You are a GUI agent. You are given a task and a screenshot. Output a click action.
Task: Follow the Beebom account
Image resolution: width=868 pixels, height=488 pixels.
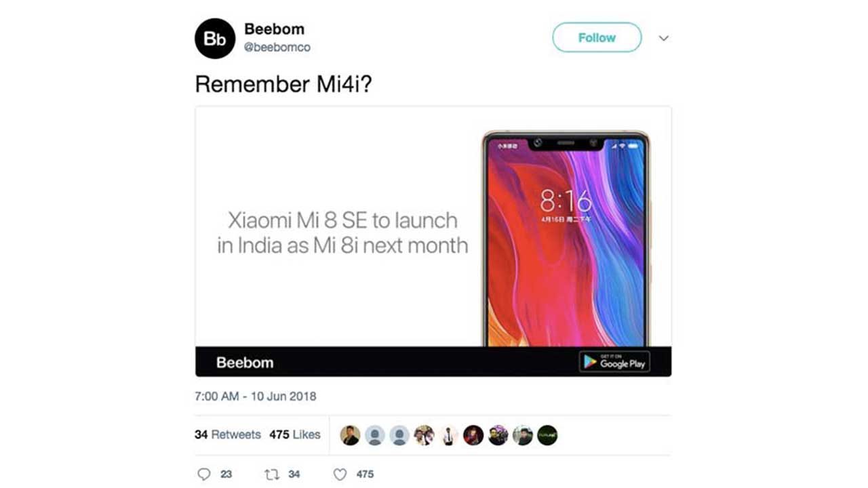point(597,37)
